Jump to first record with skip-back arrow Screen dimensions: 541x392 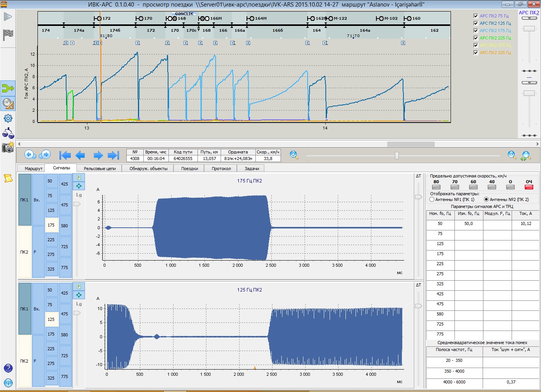click(65, 155)
